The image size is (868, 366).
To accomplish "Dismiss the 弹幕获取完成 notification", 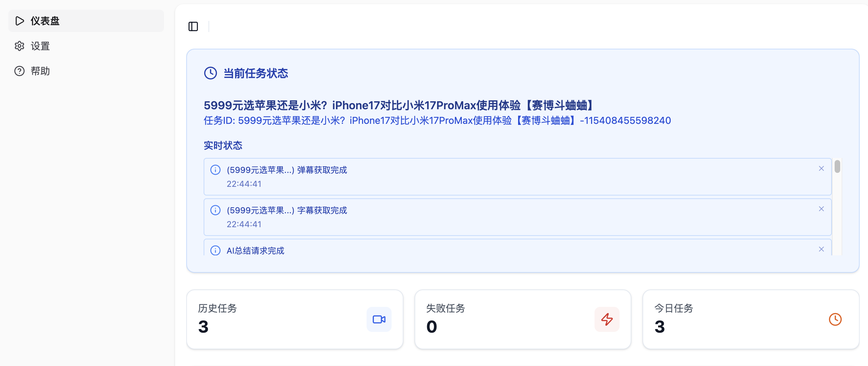I will point(821,168).
